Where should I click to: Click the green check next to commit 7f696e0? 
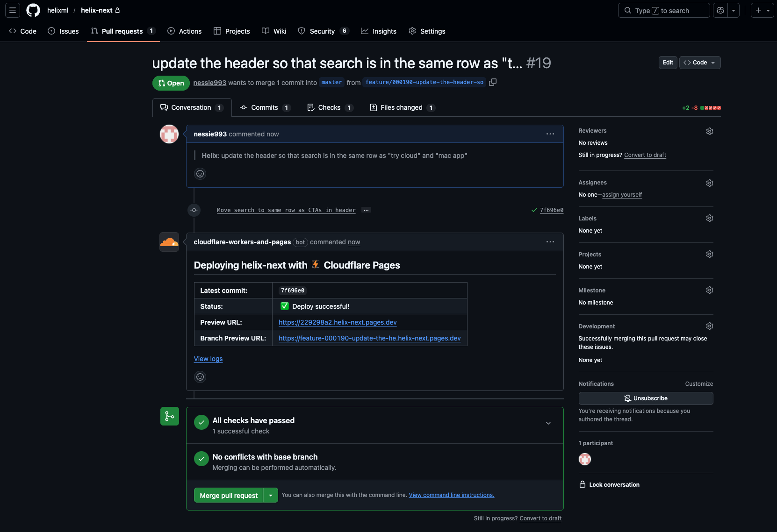point(534,210)
